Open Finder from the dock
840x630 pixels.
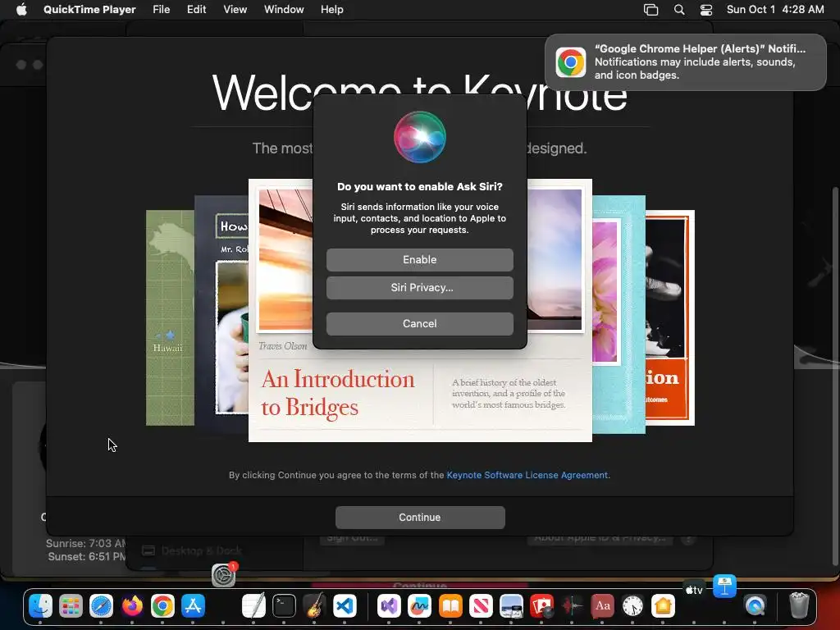coord(40,606)
